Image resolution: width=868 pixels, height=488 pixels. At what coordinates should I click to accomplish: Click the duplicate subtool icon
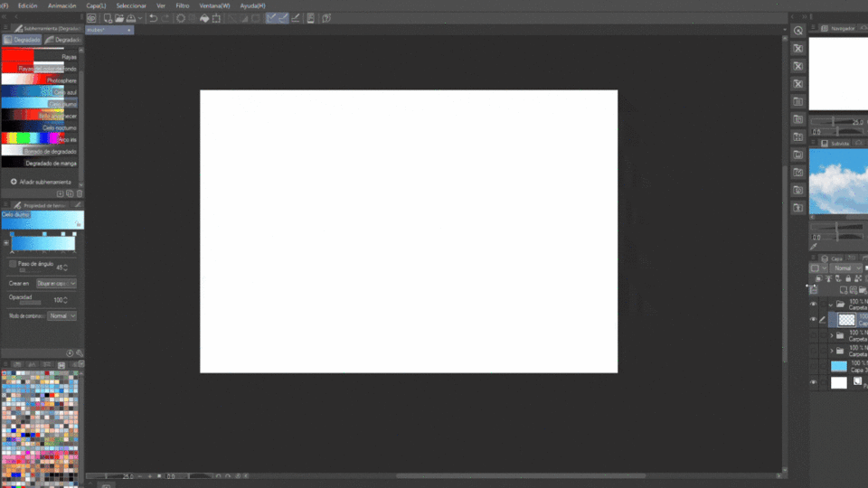pyautogui.click(x=70, y=193)
